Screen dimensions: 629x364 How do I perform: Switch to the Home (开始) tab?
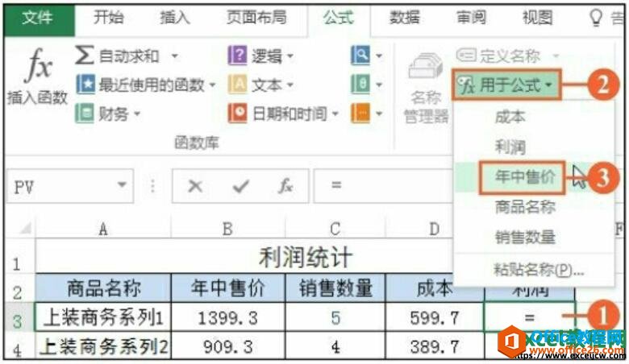point(108,18)
